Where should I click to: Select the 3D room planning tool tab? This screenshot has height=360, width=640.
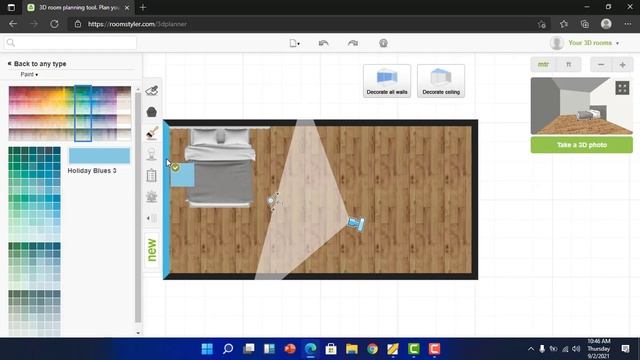pos(78,7)
